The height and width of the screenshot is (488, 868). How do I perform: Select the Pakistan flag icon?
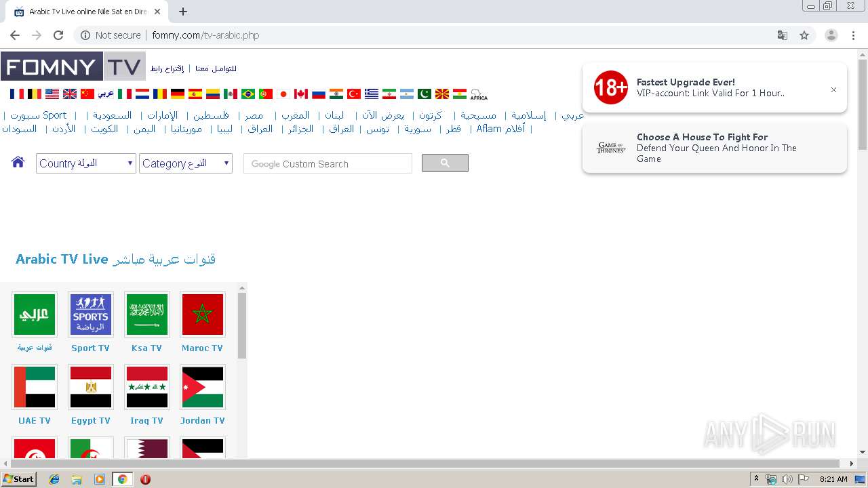coord(425,94)
